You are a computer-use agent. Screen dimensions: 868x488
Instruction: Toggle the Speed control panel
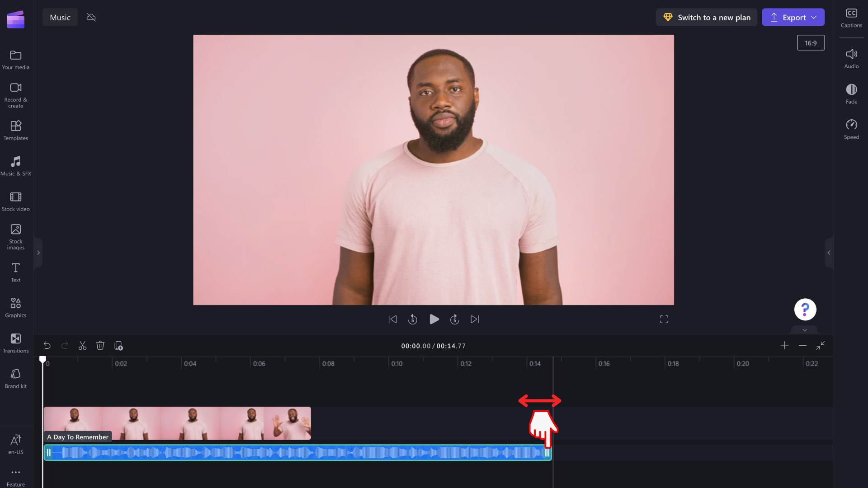(x=851, y=129)
